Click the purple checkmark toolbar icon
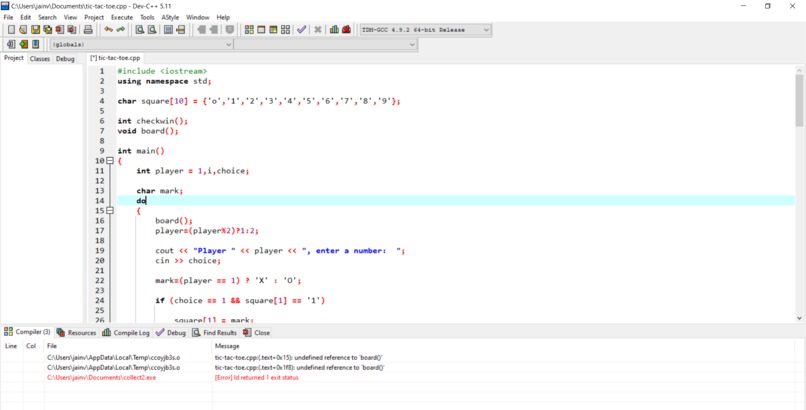Image resolution: width=806 pixels, height=410 pixels. coord(302,30)
